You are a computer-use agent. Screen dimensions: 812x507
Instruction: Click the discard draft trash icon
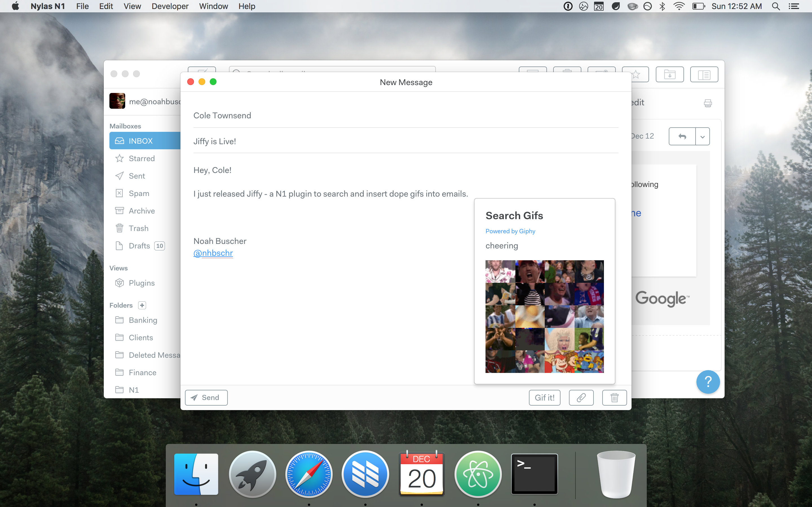[614, 397]
